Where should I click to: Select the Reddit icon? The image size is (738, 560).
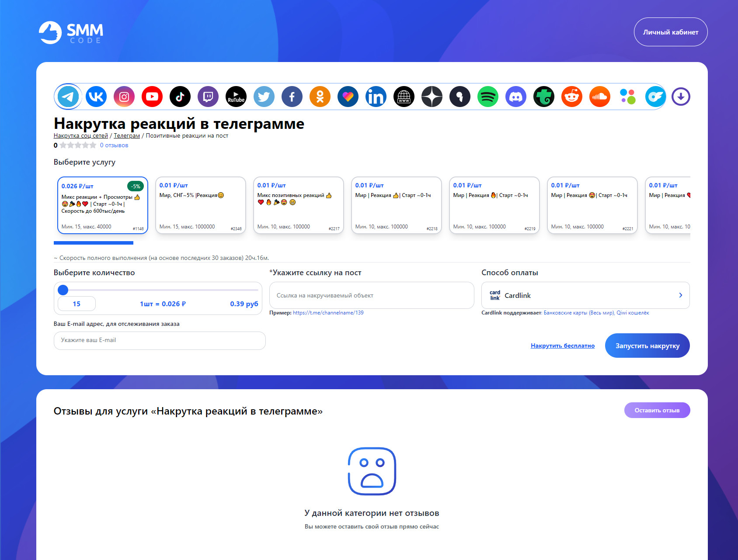coord(572,97)
